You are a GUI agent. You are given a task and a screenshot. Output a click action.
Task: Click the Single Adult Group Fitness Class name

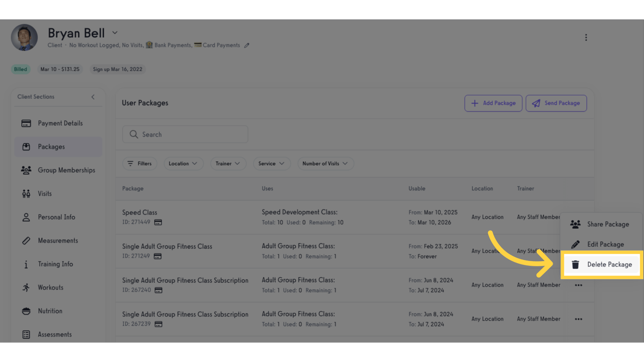[x=167, y=247]
